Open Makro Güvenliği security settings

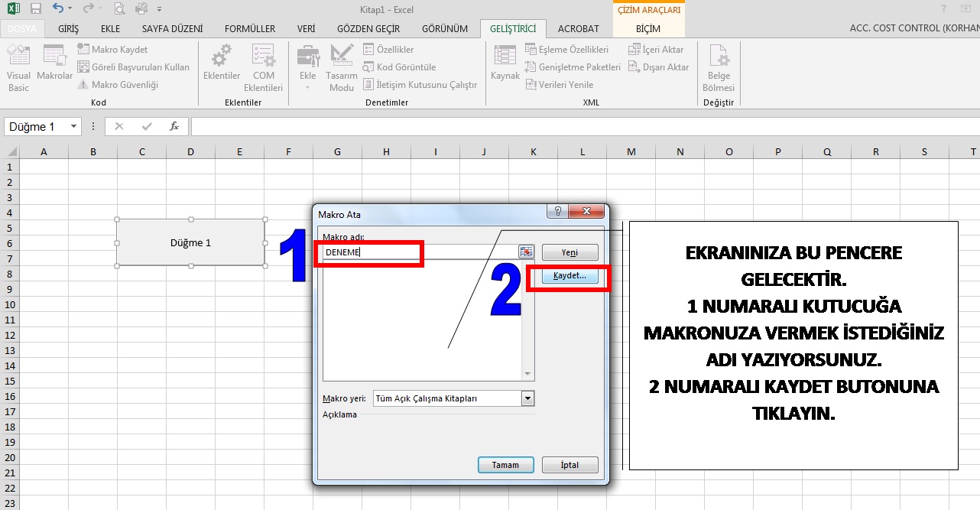117,85
